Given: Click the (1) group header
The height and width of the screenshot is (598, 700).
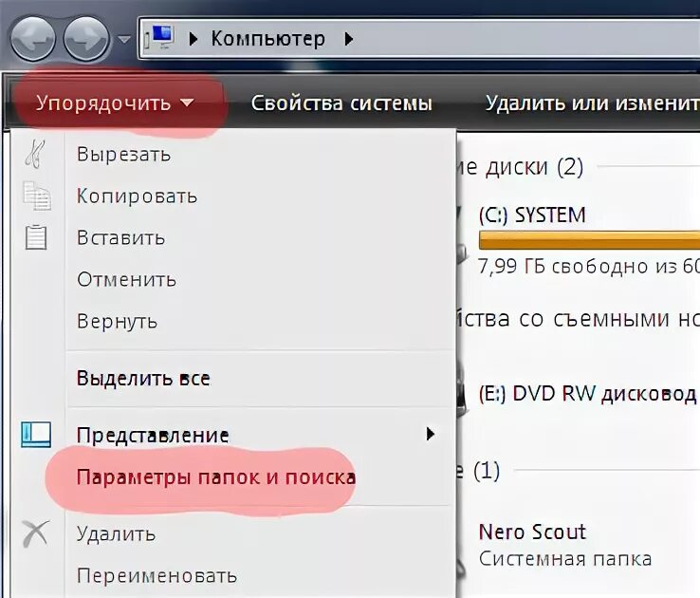Looking at the screenshot, I should (478, 470).
